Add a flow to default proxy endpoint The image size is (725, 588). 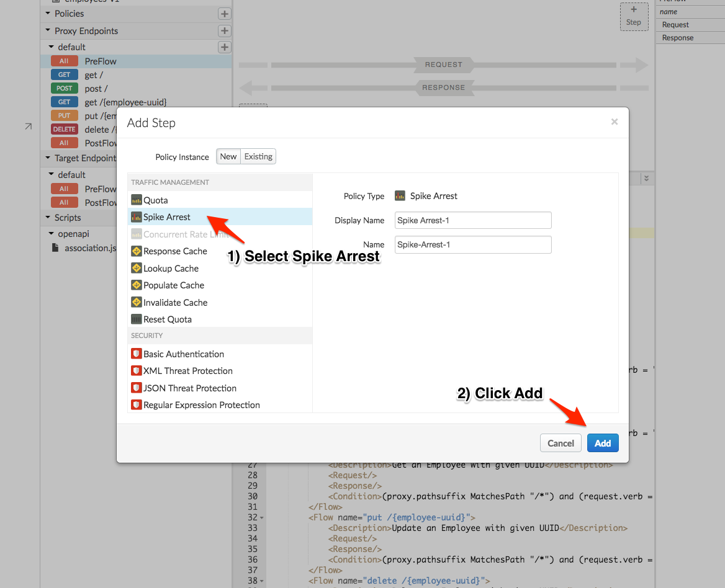coord(224,47)
